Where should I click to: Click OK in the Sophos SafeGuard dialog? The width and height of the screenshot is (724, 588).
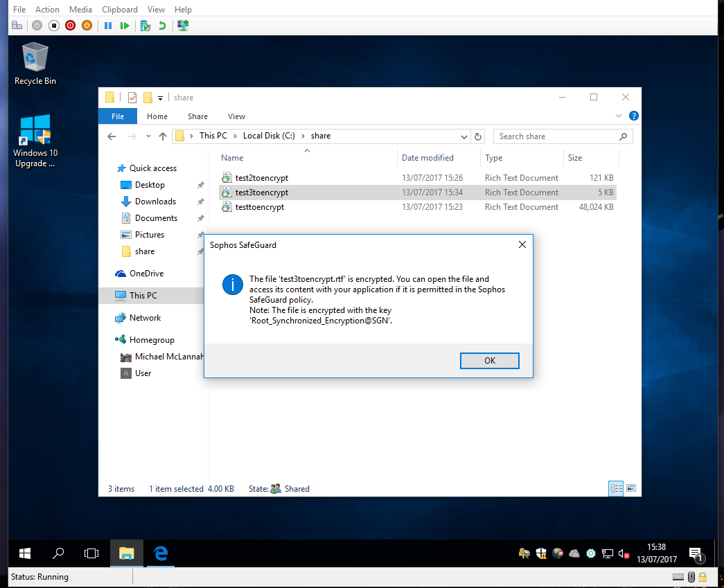click(x=489, y=360)
